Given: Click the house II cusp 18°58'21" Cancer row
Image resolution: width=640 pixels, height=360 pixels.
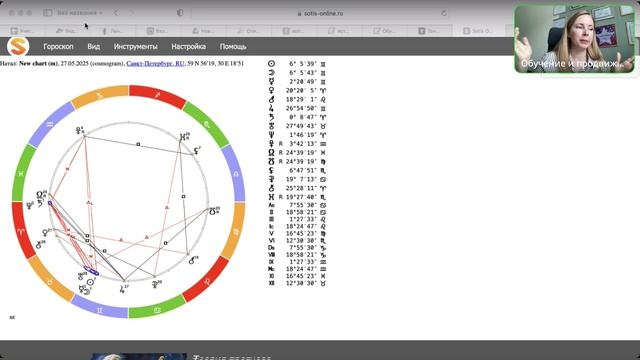Looking at the screenshot, I should 297,212.
